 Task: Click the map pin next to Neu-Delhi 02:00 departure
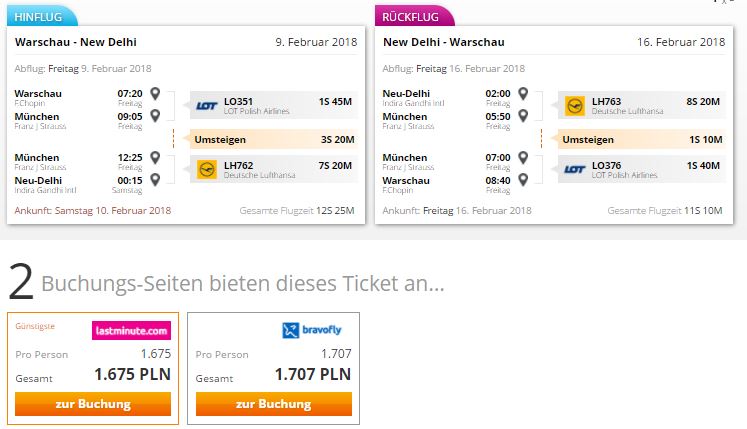click(x=523, y=93)
